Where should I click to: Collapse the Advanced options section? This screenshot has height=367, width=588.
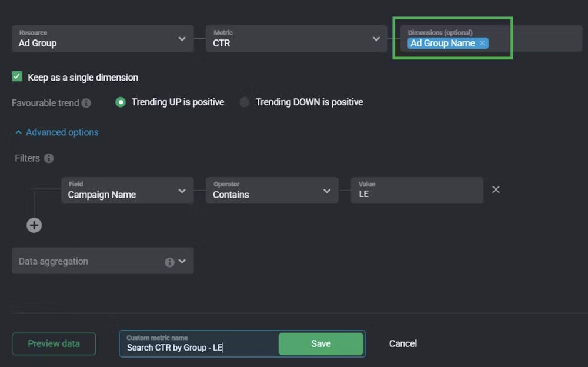[x=56, y=132]
